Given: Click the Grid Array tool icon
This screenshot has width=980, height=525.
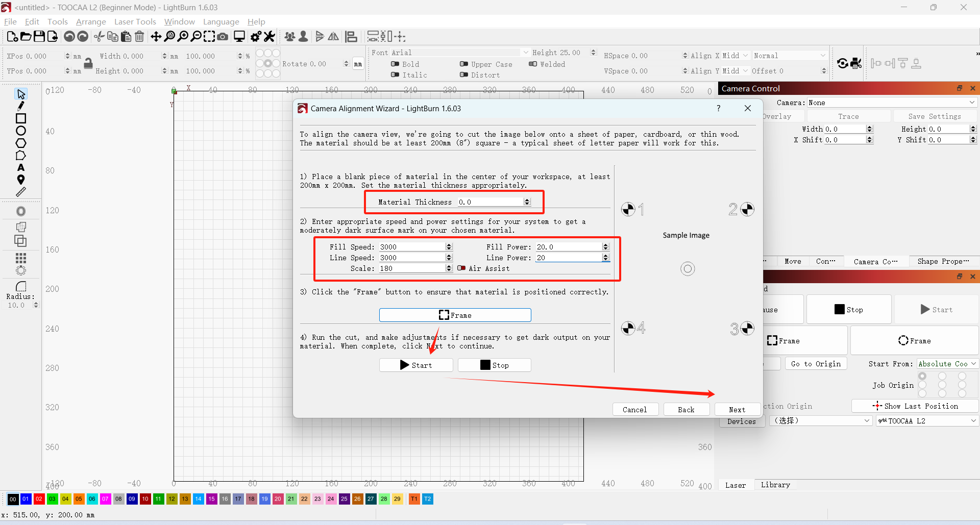Looking at the screenshot, I should tap(21, 258).
